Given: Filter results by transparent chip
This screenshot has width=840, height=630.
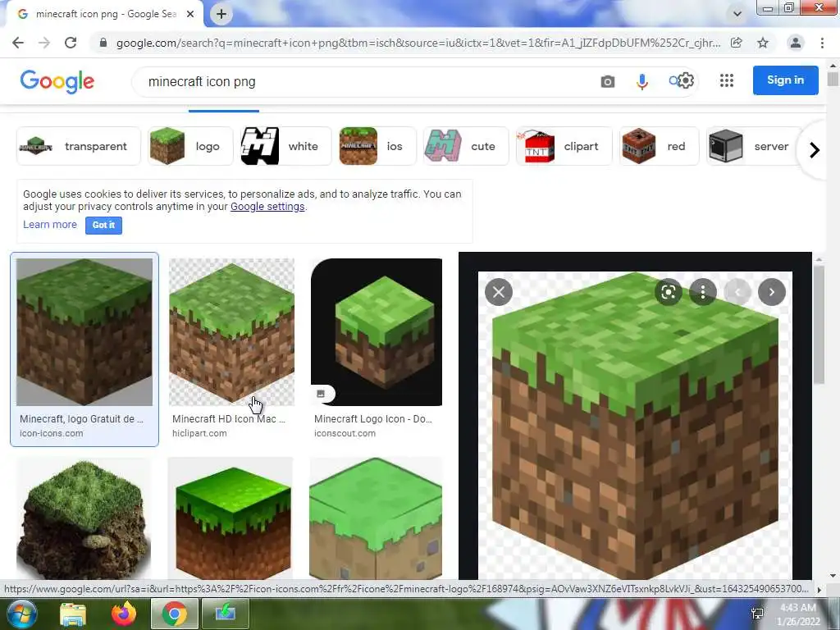Looking at the screenshot, I should 78,146.
